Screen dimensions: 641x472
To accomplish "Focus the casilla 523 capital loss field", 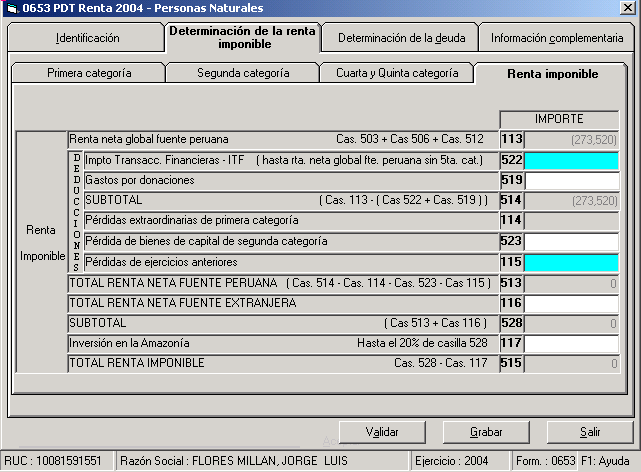I will coord(571,241).
